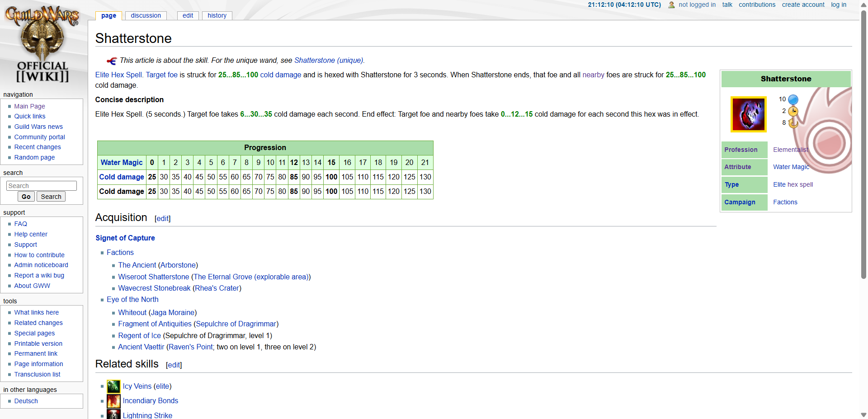The image size is (868, 419).
Task: Open the contributions link
Action: 757,5
